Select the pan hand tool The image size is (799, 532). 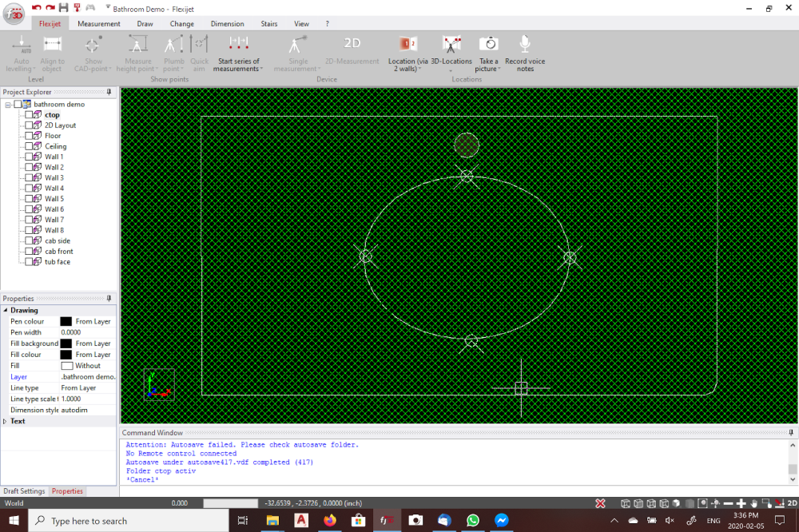pos(753,503)
